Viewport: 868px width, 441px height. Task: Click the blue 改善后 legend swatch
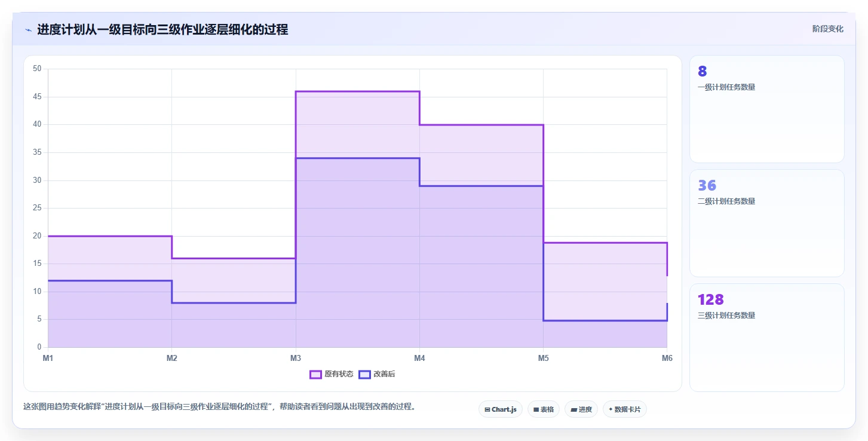(364, 375)
